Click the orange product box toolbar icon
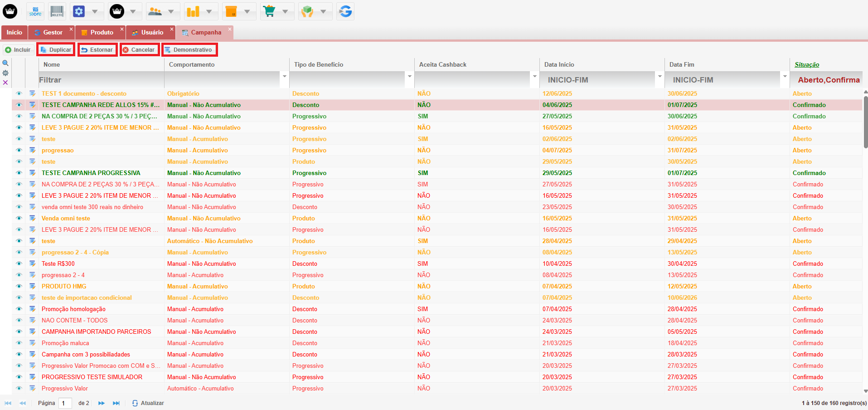868x410 pixels. pyautogui.click(x=231, y=11)
